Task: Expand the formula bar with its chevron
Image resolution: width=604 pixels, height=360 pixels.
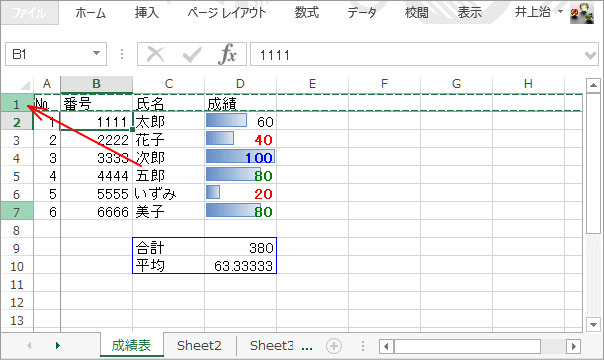Action: pos(590,55)
